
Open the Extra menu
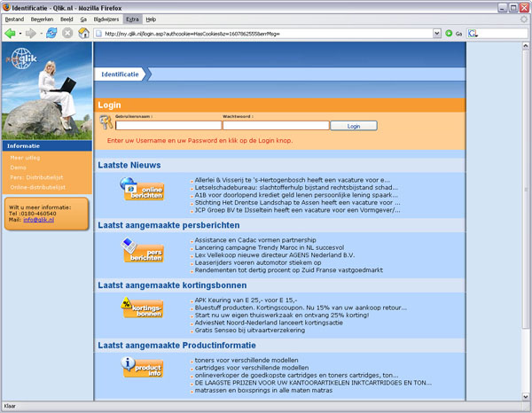(132, 19)
